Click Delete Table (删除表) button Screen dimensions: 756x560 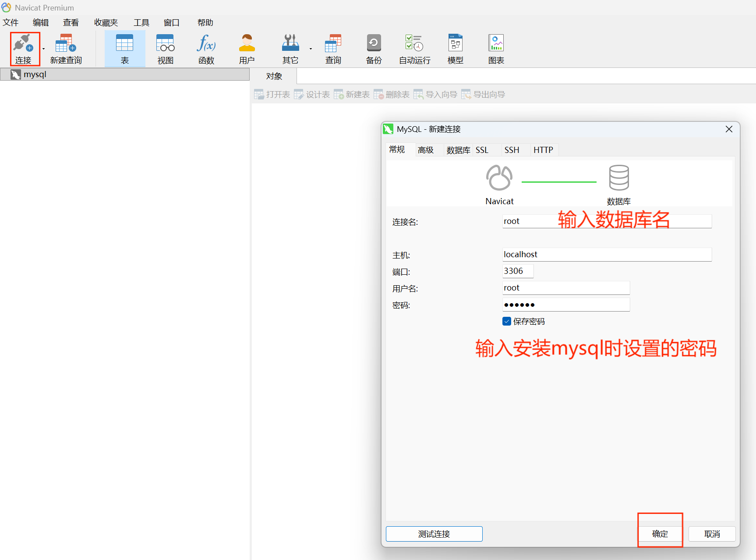tap(392, 95)
